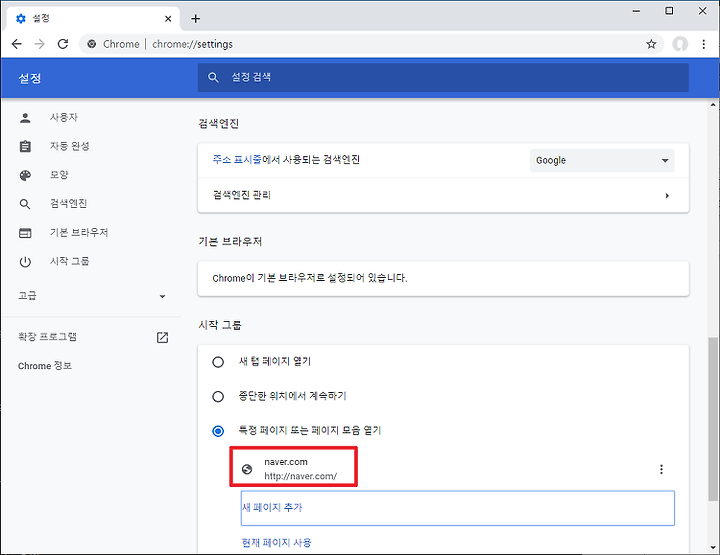Open 자동 완성 settings section
The image size is (720, 555).
point(70,146)
